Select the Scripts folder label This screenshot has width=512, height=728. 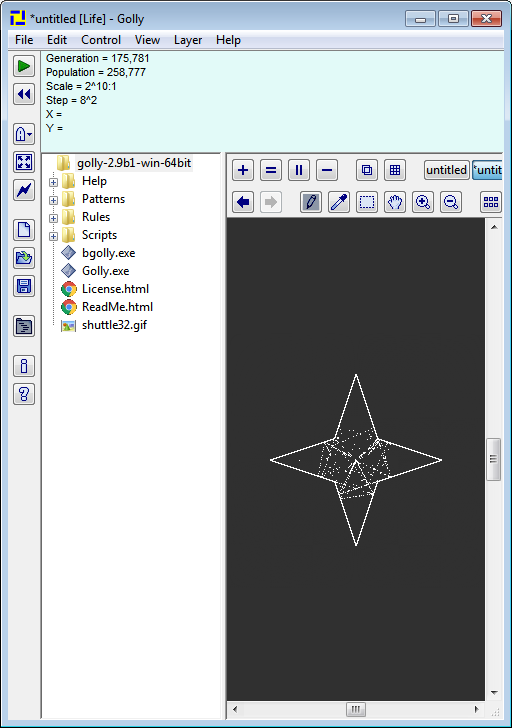99,235
